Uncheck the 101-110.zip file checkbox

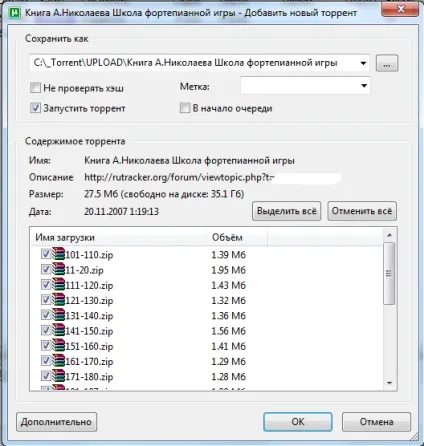coord(46,254)
